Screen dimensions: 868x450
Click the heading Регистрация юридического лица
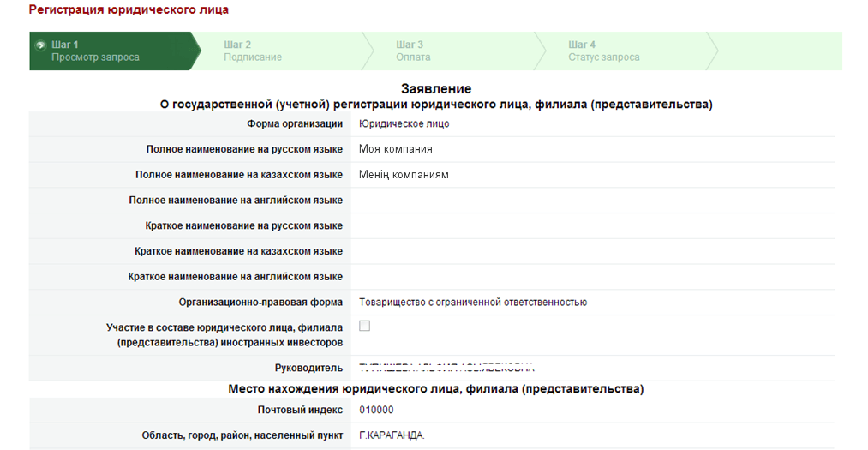(129, 10)
